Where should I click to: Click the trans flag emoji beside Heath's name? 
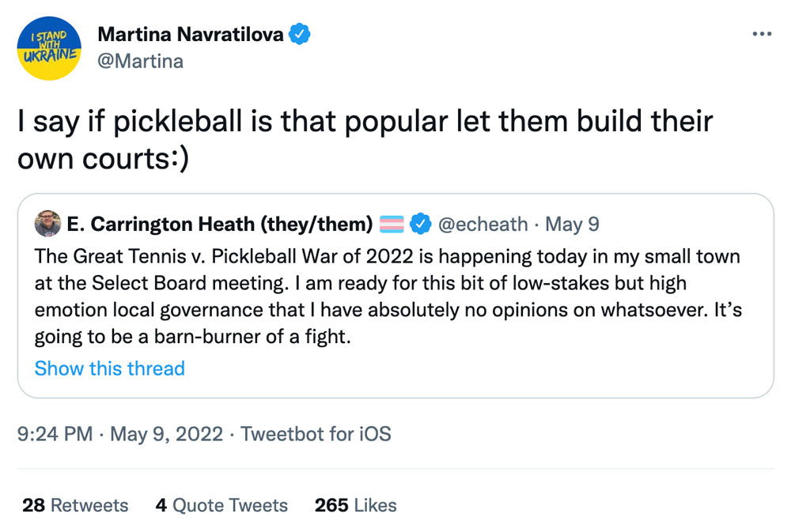pyautogui.click(x=392, y=224)
